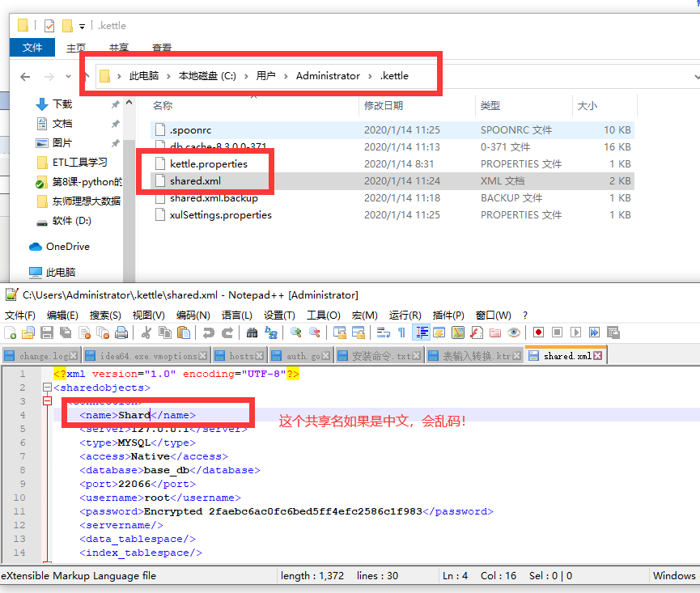Screen dimensions: 700x593
Task: Navigate back in File Explorer
Action: [x=25, y=75]
